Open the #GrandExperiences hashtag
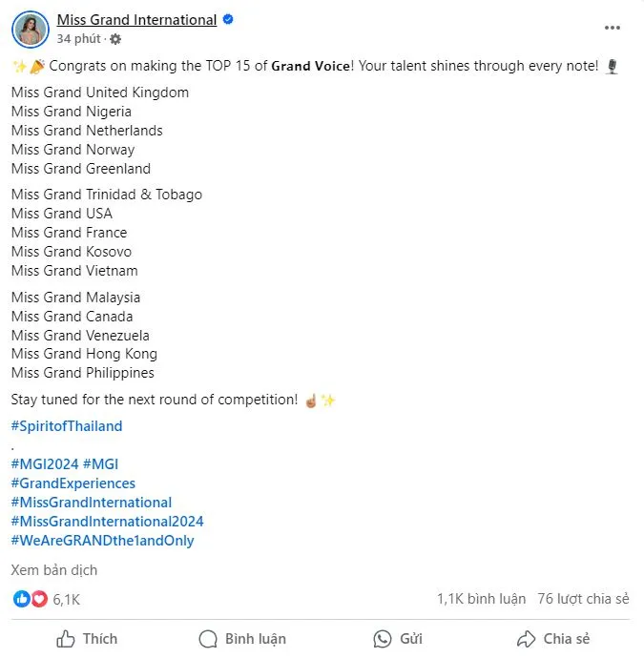Screen dimensions: 644x658 [x=73, y=483]
